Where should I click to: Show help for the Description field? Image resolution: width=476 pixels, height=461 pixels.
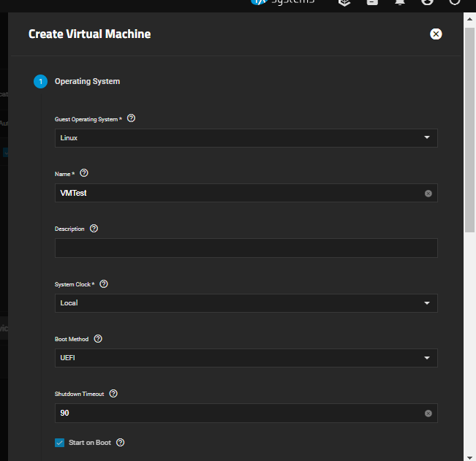click(x=94, y=229)
